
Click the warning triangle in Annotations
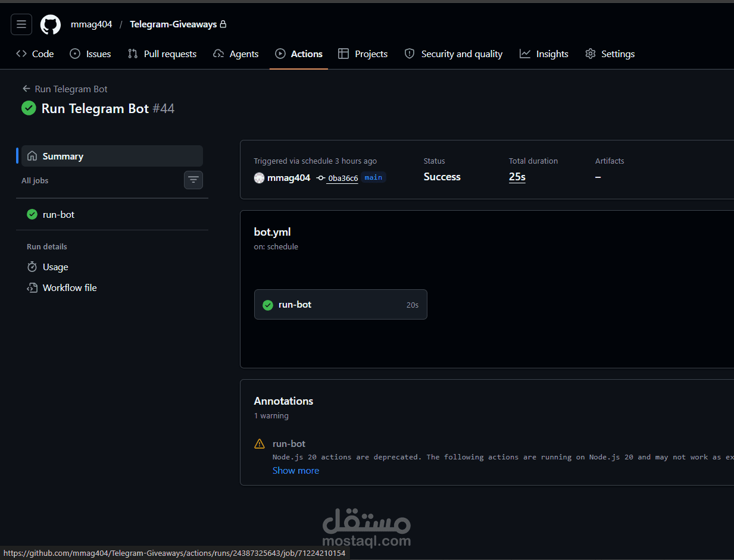click(260, 444)
